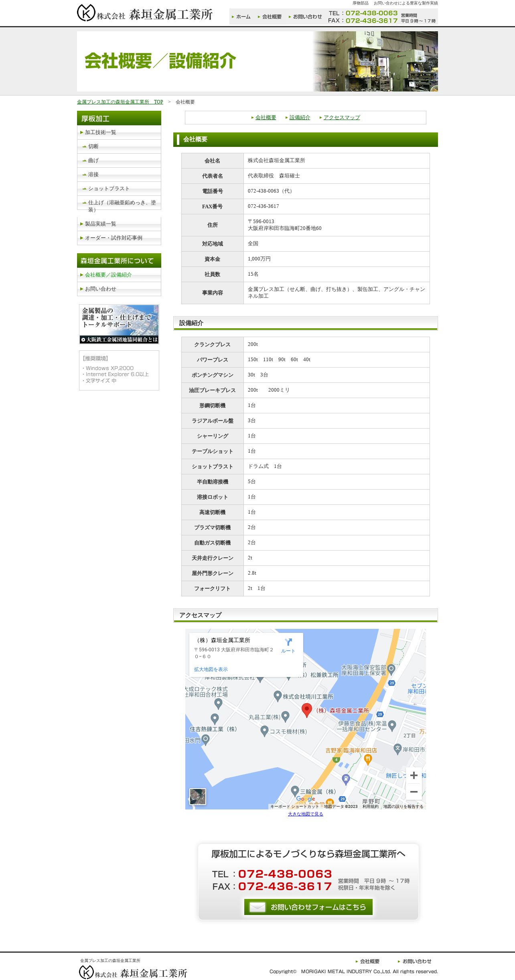This screenshot has width=515, height=980.
Task: Open お問い合わせ link in the footer
Action: tap(415, 961)
